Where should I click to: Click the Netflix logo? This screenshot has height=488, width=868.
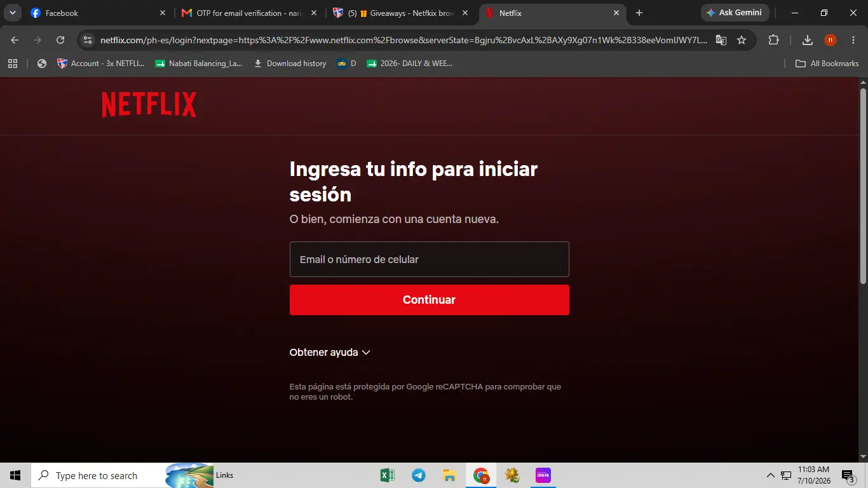point(149,105)
